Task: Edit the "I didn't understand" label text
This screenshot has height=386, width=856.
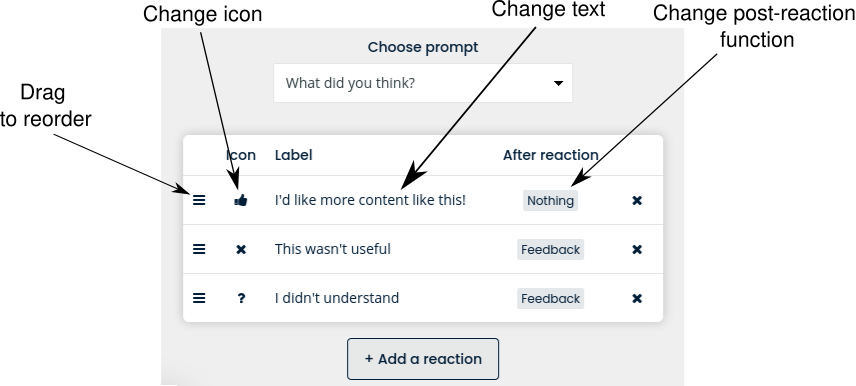Action: 337,298
